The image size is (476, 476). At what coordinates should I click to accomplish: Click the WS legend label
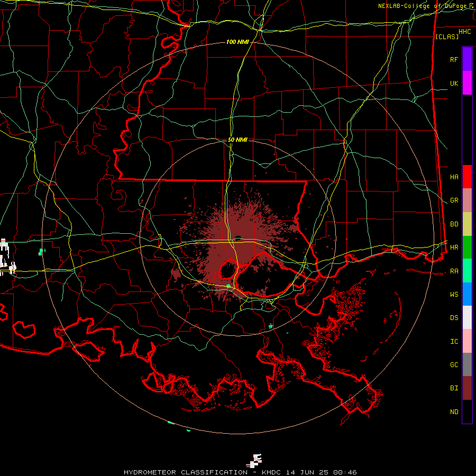[454, 295]
